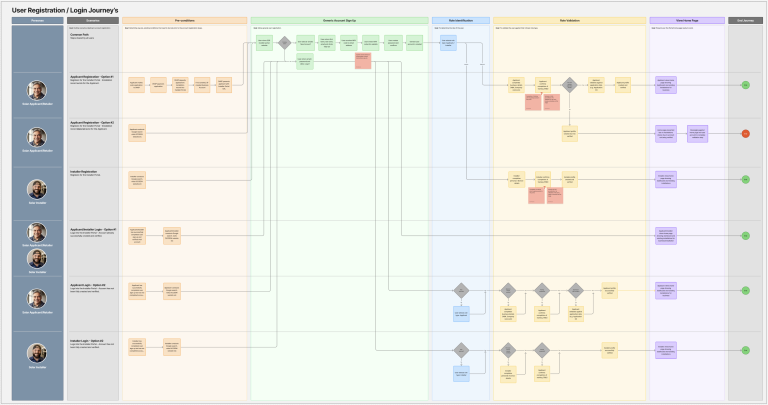768x405 pixels.
Task: Select blue step box in Installer Login Option #2 row
Action: (461, 374)
